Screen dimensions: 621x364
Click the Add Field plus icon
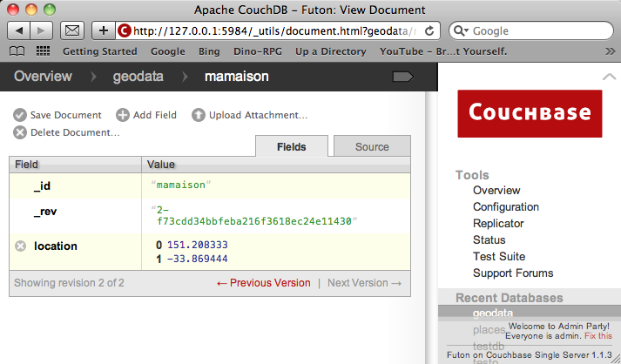[x=123, y=115]
